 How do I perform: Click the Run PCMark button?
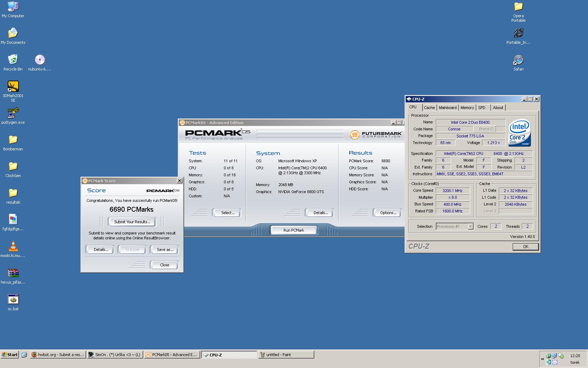pyautogui.click(x=294, y=230)
